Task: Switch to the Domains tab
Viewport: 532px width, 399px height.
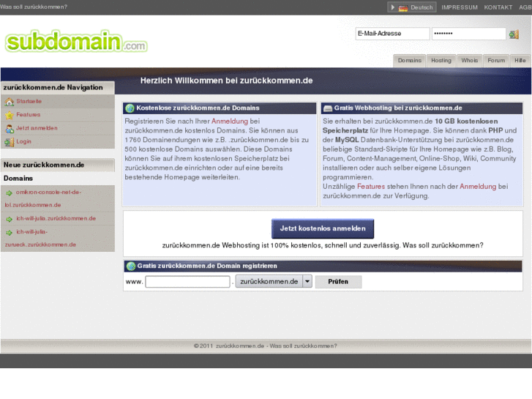Action: tap(410, 61)
